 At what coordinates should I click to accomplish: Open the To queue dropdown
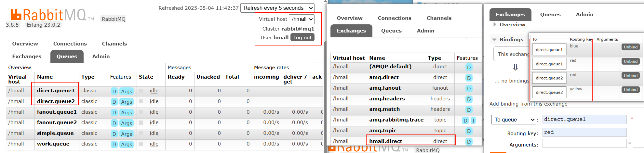click(x=514, y=120)
